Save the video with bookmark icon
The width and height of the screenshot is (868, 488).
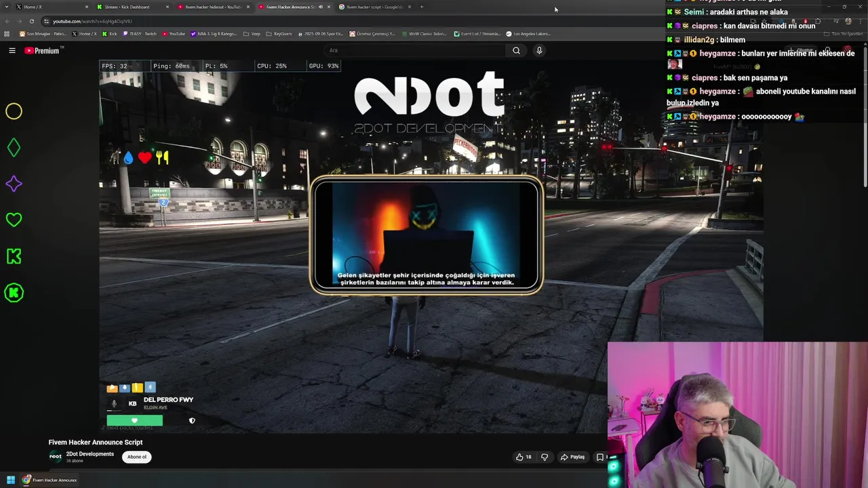[x=599, y=457]
